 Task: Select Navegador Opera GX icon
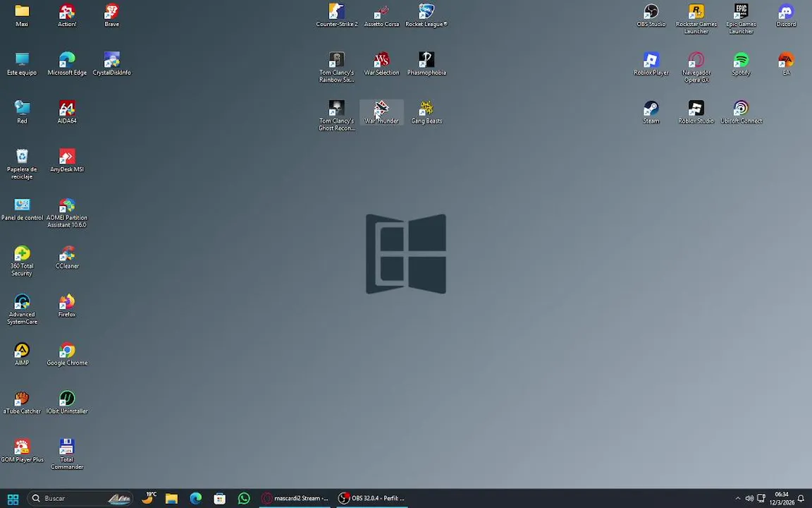[x=696, y=68]
